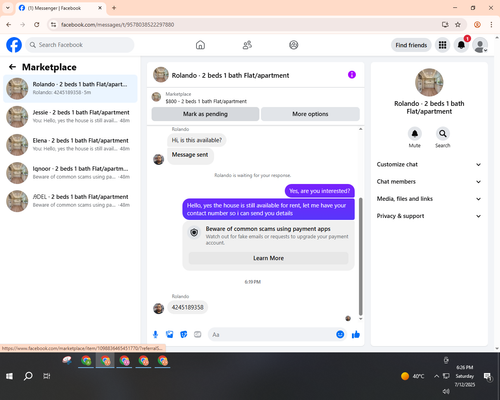This screenshot has width=500, height=400.
Task: Click the chat vertical scrollbar
Action: [360, 257]
